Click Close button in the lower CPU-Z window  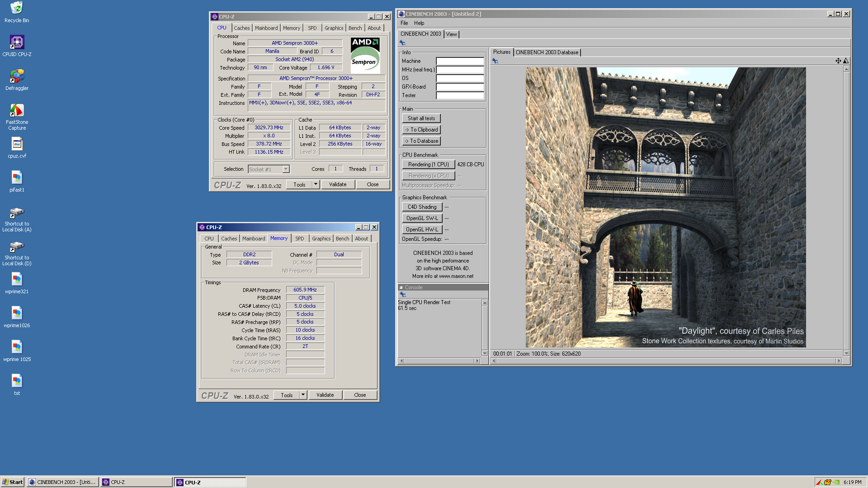tap(360, 395)
